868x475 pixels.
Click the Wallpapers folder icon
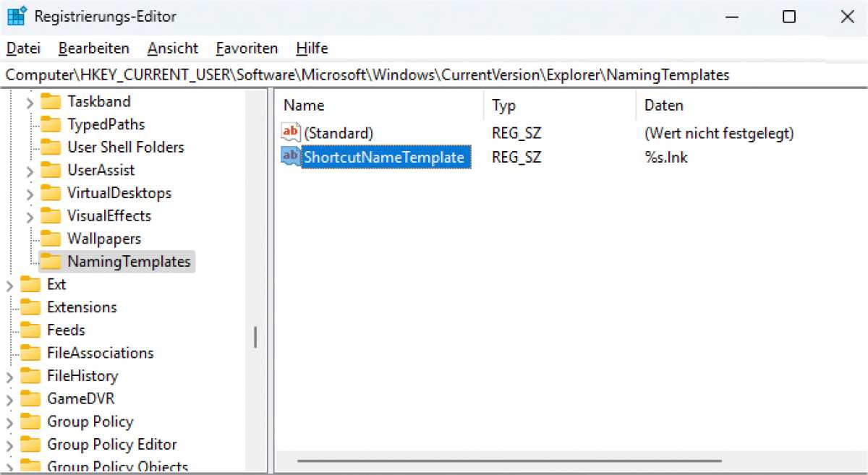(51, 239)
